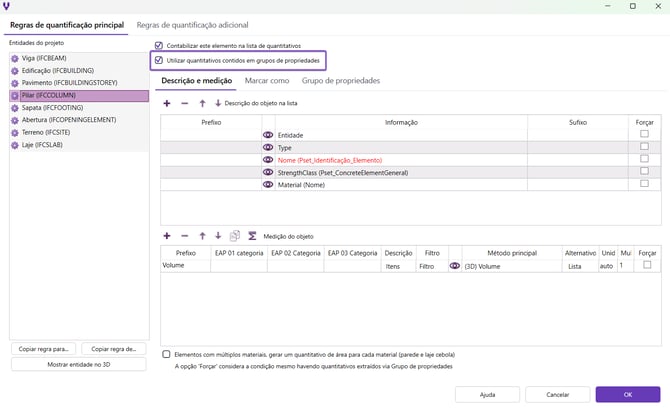Viewport: 670px width, 408px height.
Task: Confirm with the OK button
Action: pos(628,395)
